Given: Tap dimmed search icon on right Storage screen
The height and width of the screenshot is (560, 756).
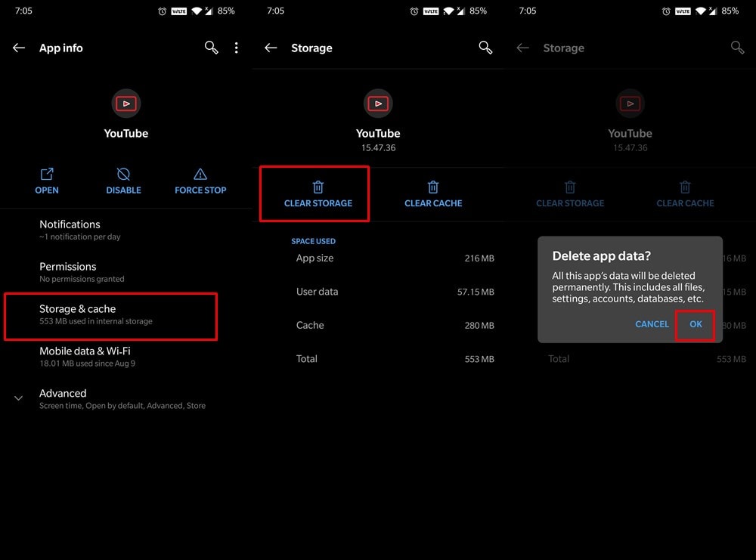Looking at the screenshot, I should (x=737, y=47).
